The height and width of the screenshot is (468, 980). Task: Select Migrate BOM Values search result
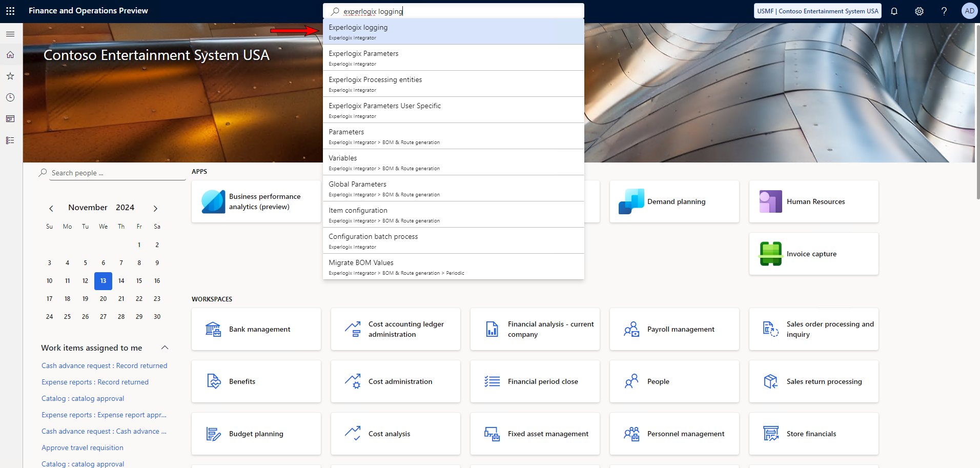click(x=454, y=267)
